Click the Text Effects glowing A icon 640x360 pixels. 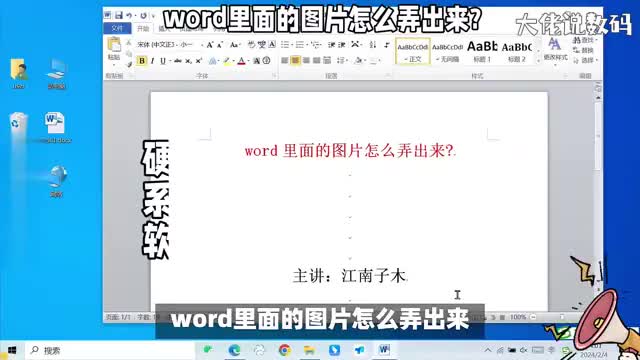[212, 61]
